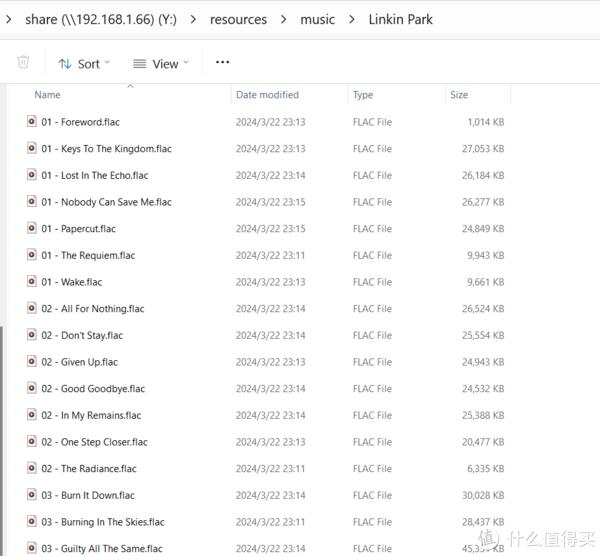Select the share (\\192.168.1.66) (Y:) breadcrumb

point(101,19)
